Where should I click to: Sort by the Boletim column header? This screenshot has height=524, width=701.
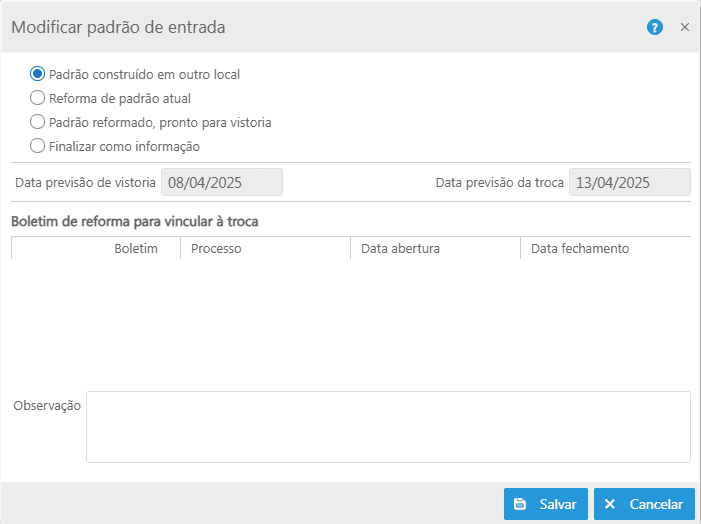pyautogui.click(x=136, y=248)
